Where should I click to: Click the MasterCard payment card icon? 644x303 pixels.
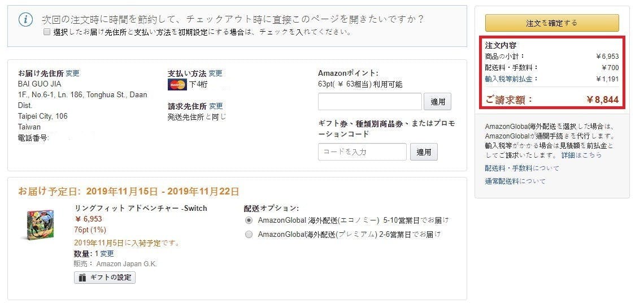pyautogui.click(x=177, y=85)
